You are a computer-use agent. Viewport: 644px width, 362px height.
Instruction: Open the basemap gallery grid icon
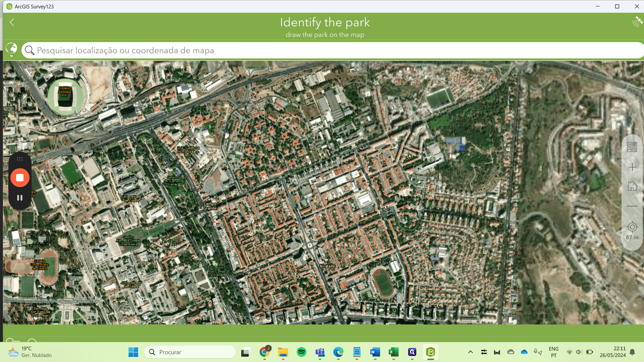tap(632, 147)
